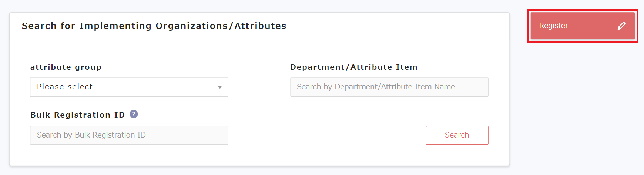Click the "attribute group" label
Screen dimensions: 644x175
(66, 67)
